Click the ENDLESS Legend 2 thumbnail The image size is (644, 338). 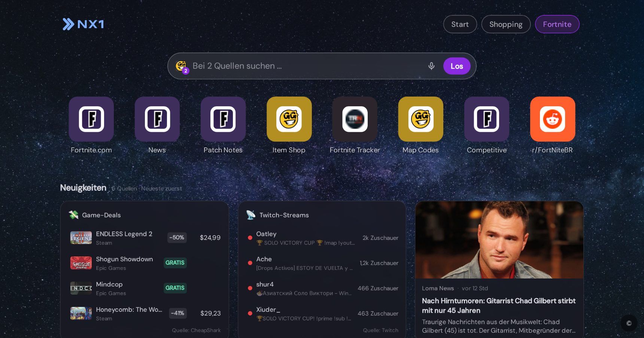point(81,238)
